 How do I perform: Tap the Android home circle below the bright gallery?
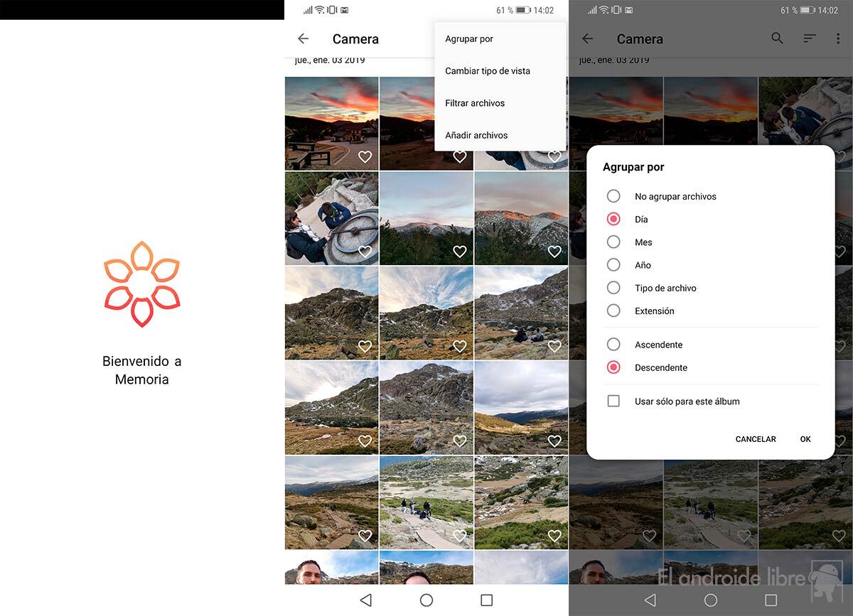coord(426,600)
